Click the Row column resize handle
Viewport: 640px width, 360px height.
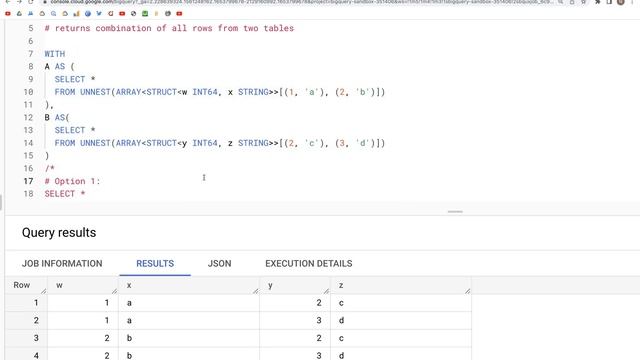pos(43,291)
